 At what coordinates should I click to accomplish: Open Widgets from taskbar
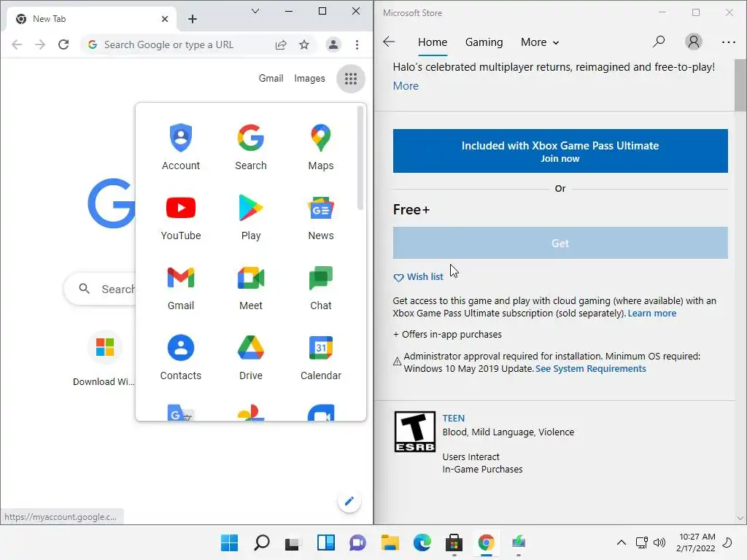point(326,542)
